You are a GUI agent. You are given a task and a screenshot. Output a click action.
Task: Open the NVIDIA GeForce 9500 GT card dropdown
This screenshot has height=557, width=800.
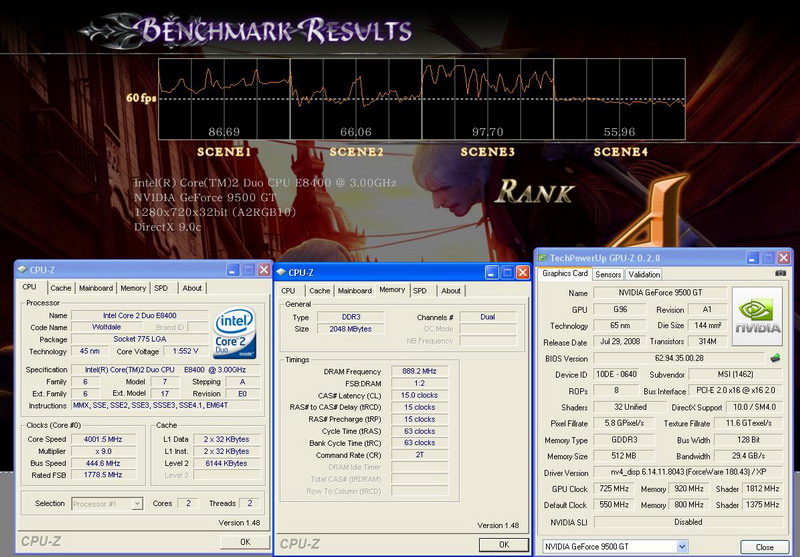(x=682, y=546)
